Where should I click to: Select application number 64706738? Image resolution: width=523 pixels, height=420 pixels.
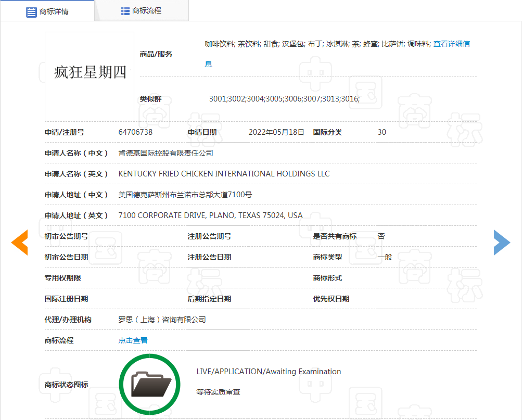click(x=135, y=132)
